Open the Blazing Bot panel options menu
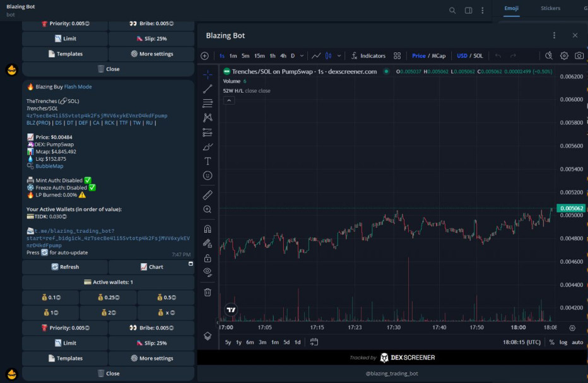The image size is (588, 383). tap(555, 35)
